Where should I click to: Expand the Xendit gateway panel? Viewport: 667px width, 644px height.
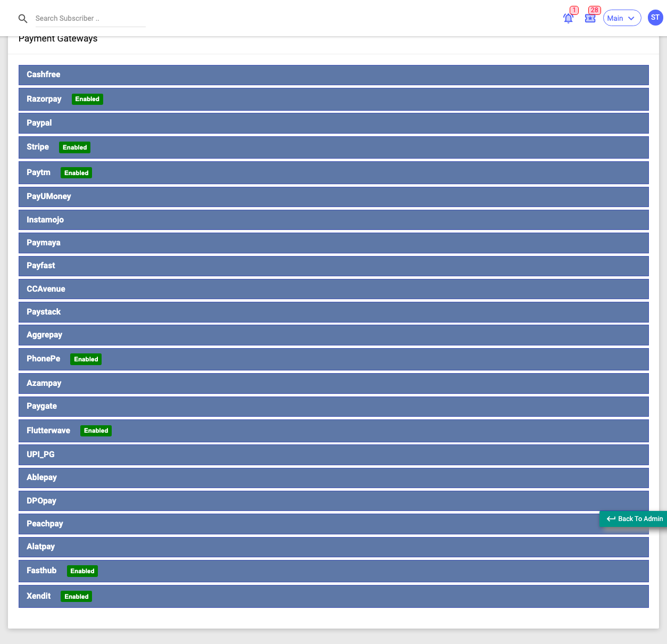[x=333, y=596]
